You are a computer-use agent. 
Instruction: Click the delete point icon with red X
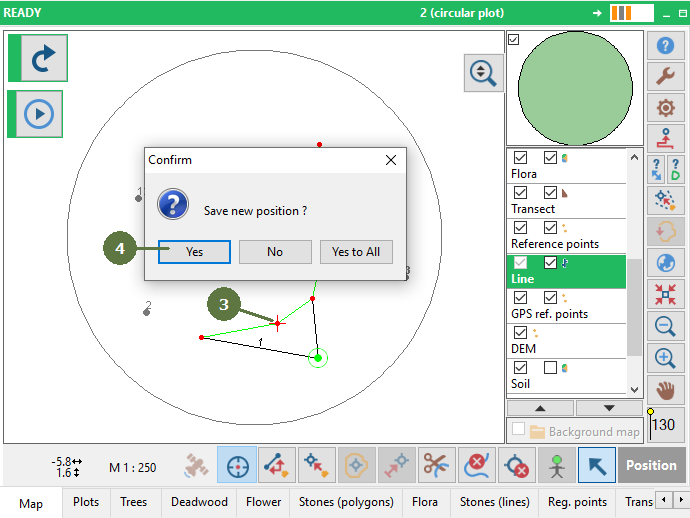tap(517, 465)
